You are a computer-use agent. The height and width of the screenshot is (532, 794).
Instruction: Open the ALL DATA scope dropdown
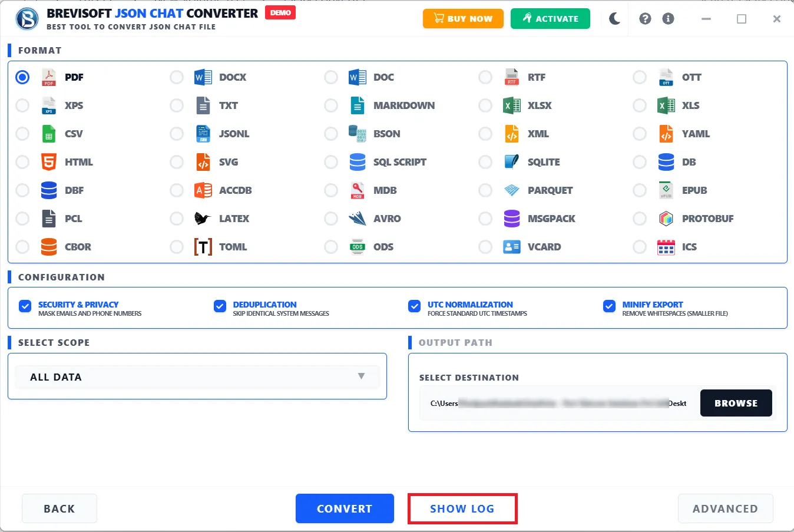tap(197, 377)
